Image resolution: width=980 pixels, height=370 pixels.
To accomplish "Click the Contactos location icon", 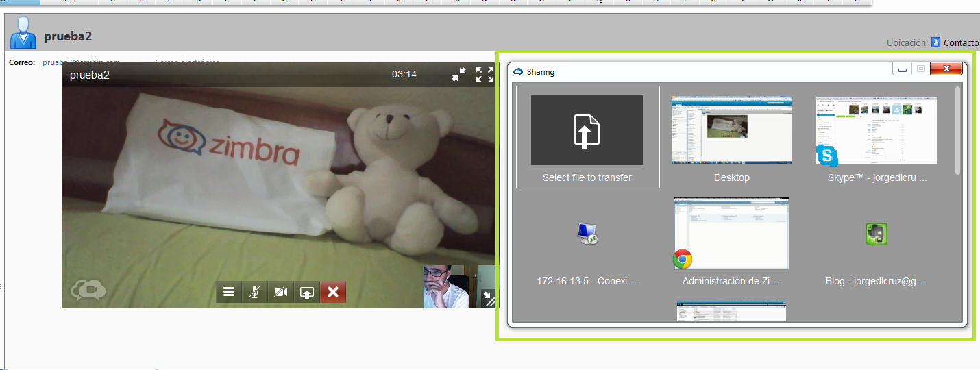I will click(936, 42).
